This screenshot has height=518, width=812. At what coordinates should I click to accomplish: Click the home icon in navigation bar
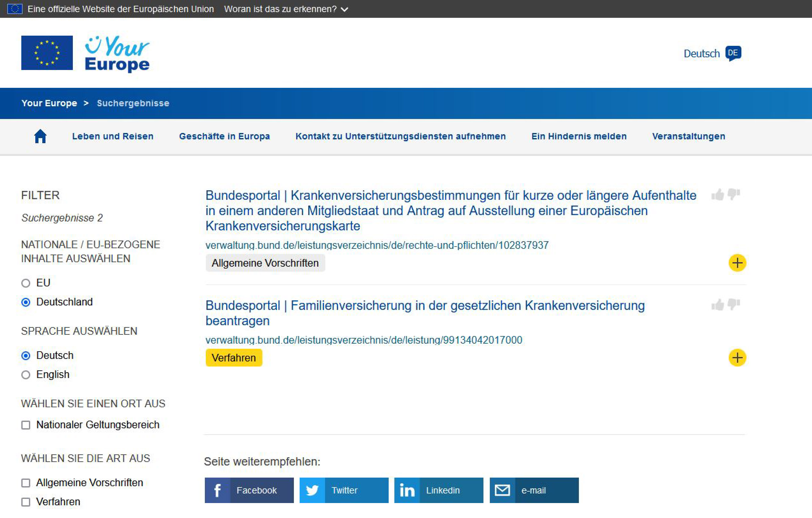(x=40, y=136)
